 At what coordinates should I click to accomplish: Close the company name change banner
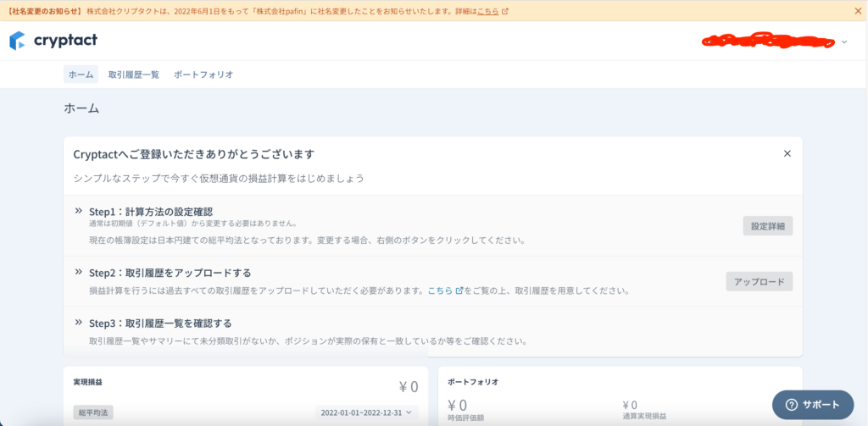click(858, 10)
